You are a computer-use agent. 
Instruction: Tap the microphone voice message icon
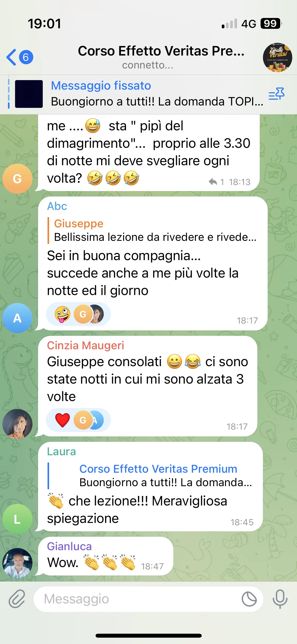280,599
